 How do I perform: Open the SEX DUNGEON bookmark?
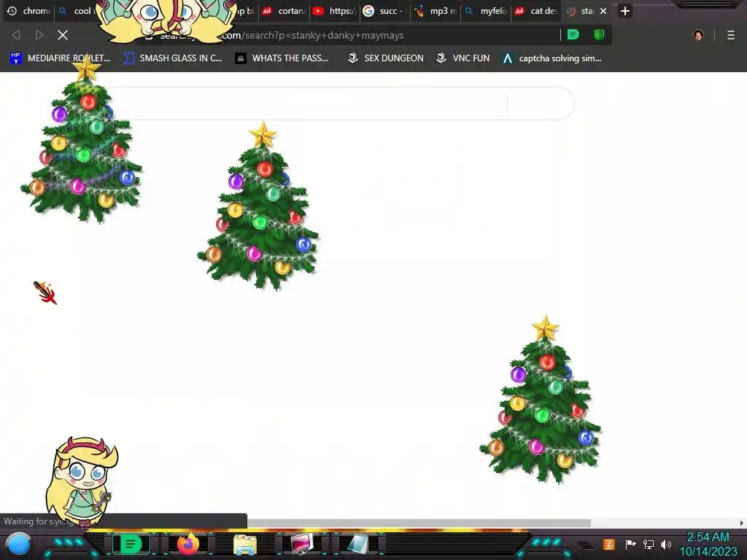[385, 58]
